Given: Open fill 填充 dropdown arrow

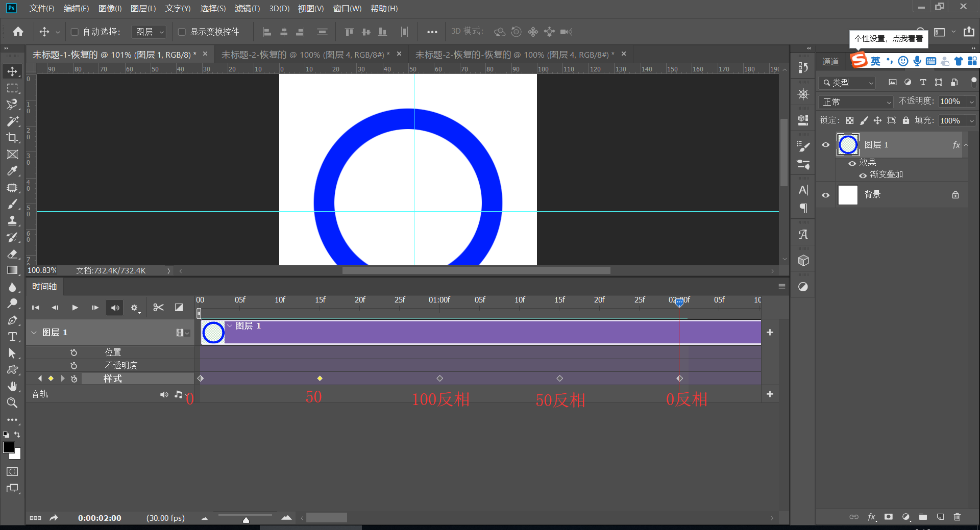Looking at the screenshot, I should 972,121.
